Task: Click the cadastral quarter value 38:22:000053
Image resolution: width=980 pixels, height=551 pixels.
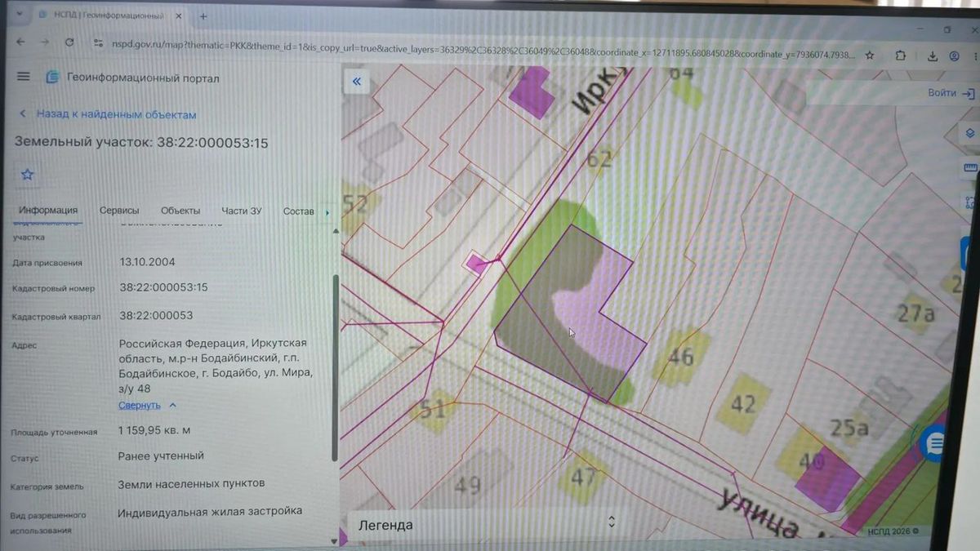Action: [x=156, y=315]
